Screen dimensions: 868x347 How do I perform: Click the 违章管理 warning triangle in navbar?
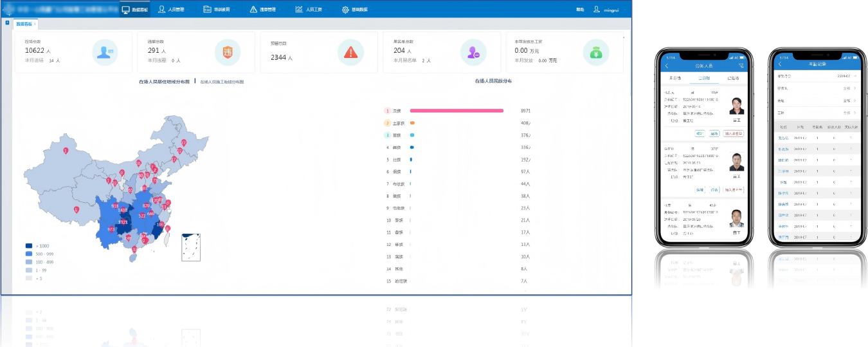(x=254, y=10)
